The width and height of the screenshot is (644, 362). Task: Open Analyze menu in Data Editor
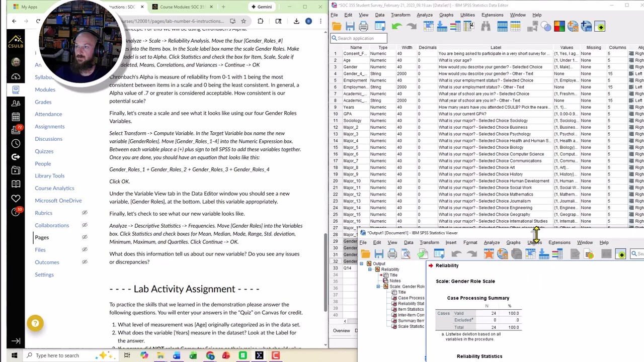pyautogui.click(x=424, y=15)
